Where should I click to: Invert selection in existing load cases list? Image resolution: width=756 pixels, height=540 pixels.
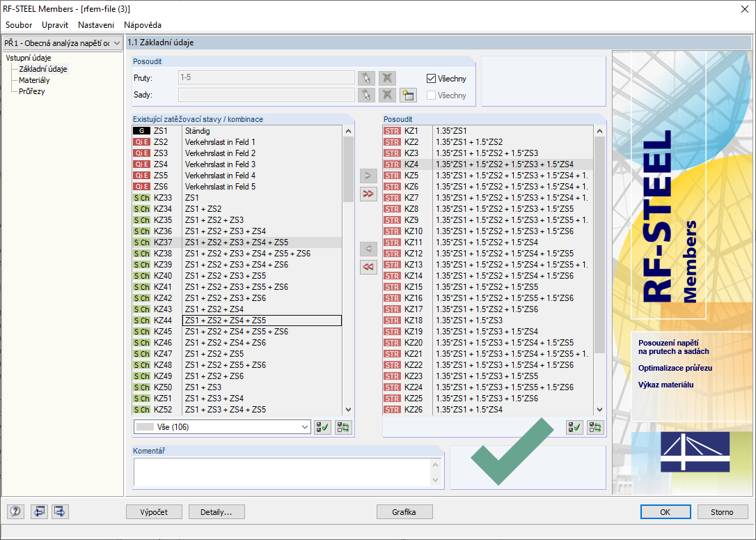(343, 427)
